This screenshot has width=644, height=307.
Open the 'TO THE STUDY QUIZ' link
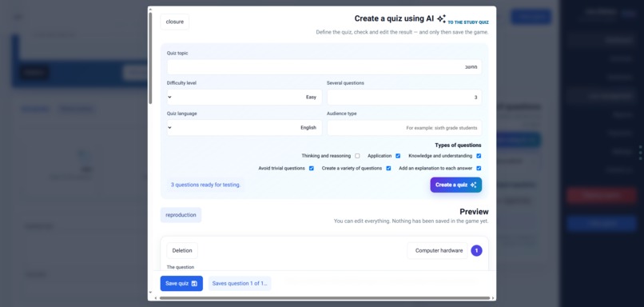coord(467,22)
